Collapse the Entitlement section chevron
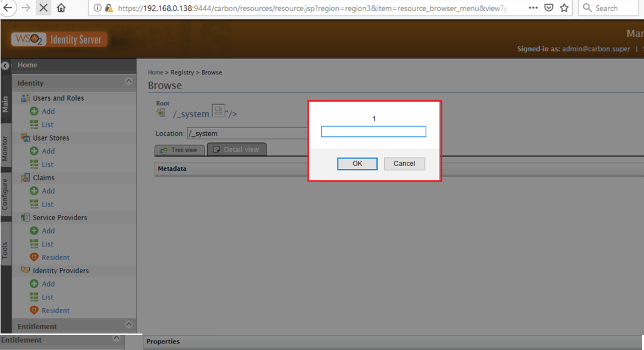The image size is (644, 350). [128, 324]
